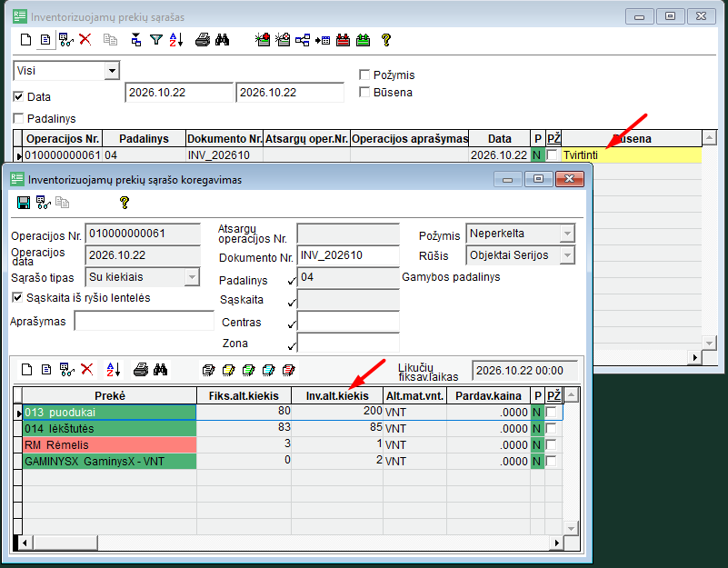Toggle the Sąskaita iš ryšio lentelės checkbox
Image resolution: width=728 pixels, height=568 pixels.
(x=17, y=298)
